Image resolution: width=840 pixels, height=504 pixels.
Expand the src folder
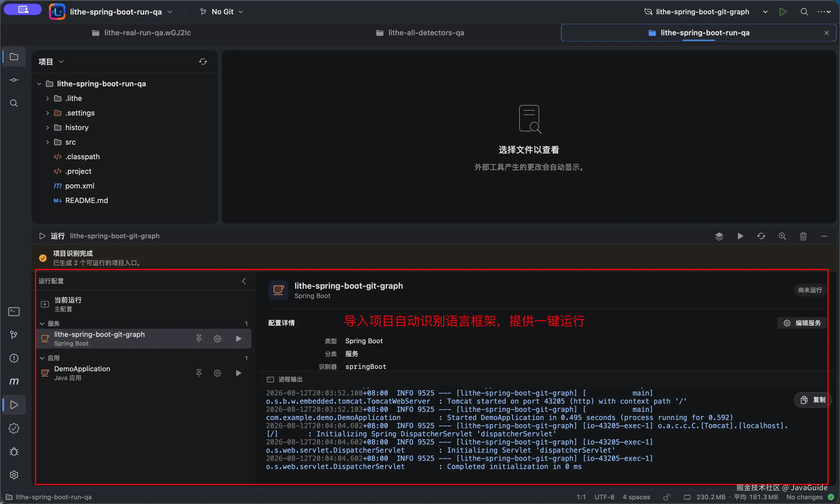tap(48, 142)
